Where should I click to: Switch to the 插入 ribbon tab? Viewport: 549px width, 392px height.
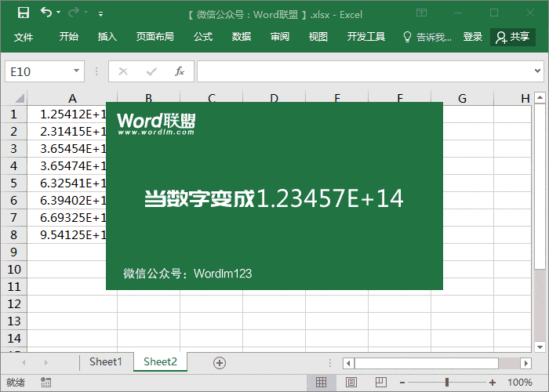(107, 36)
